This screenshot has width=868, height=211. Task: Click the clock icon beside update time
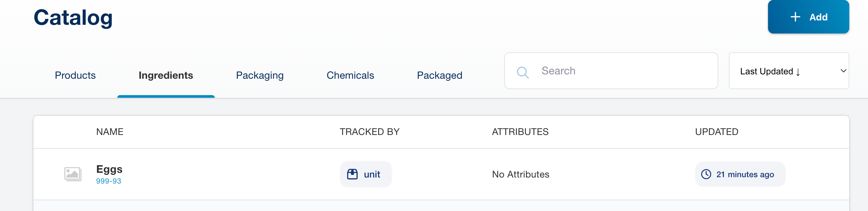pos(706,174)
